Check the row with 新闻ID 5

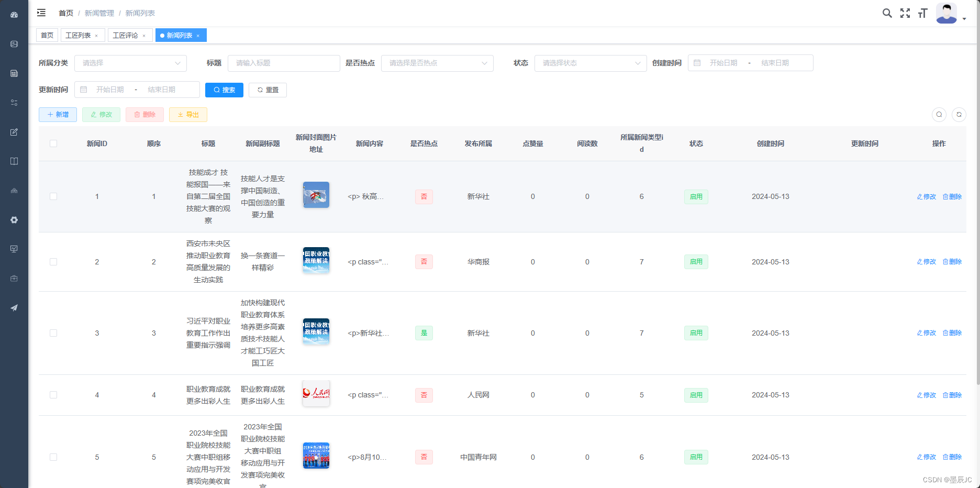pos(53,457)
